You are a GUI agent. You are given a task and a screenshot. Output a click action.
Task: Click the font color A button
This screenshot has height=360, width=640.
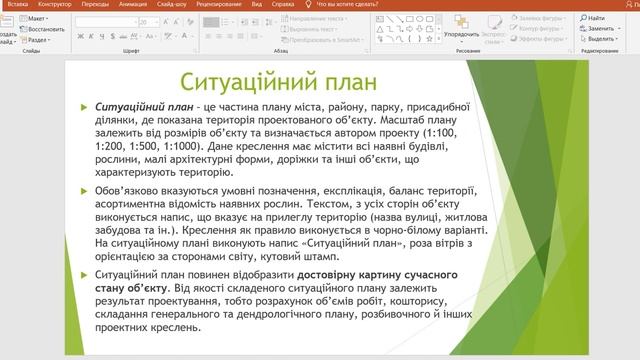pyautogui.click(x=185, y=36)
